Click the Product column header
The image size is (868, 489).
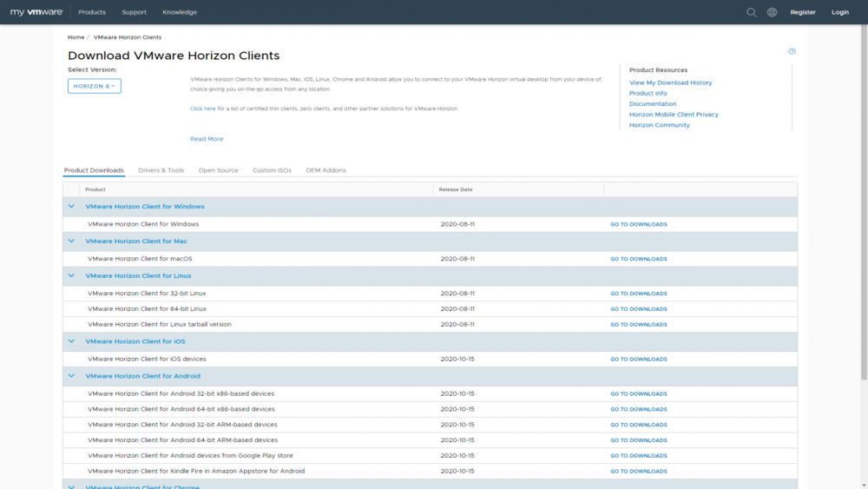pos(95,189)
